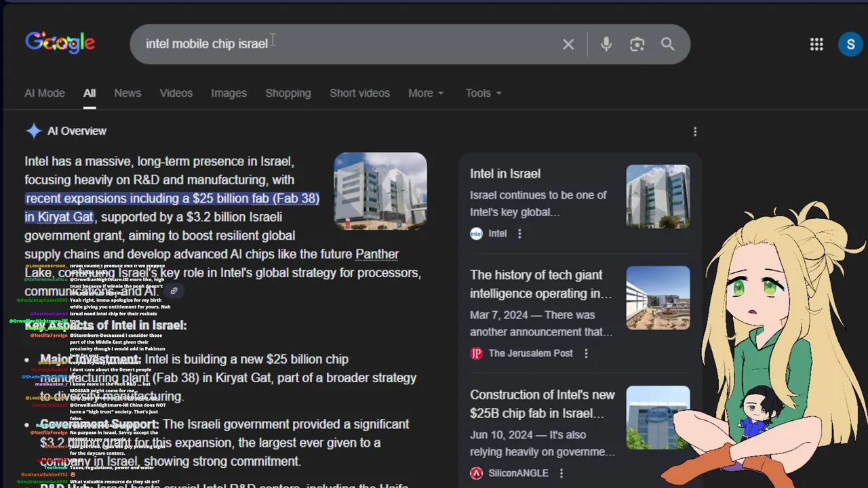The image size is (868, 488).
Task: Click the highlighted Fab 38 expansion text
Action: pos(172,207)
